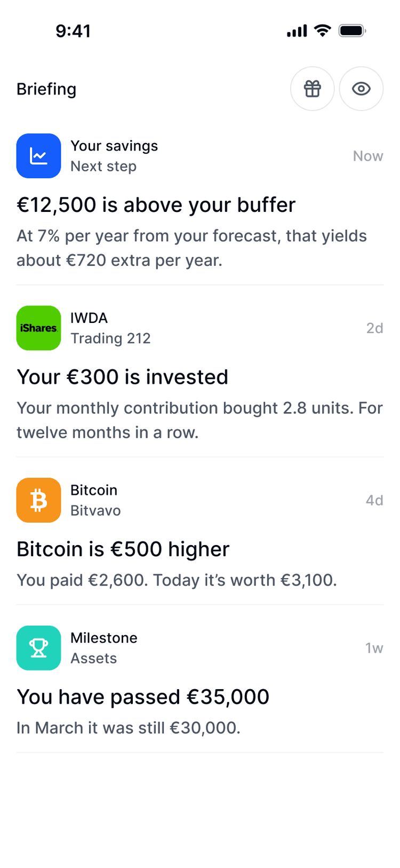Image resolution: width=400 pixels, height=868 pixels.
Task: Tap the '7% per year' forecast description
Action: (192, 248)
